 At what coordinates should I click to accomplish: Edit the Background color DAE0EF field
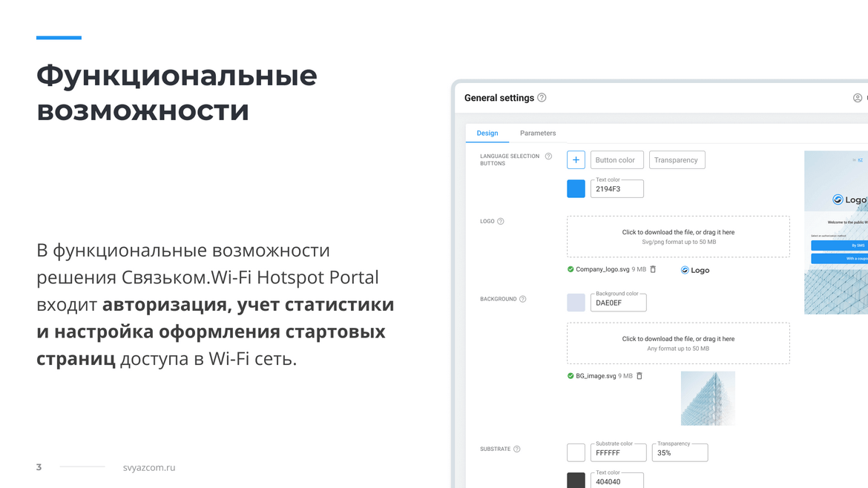(x=618, y=303)
